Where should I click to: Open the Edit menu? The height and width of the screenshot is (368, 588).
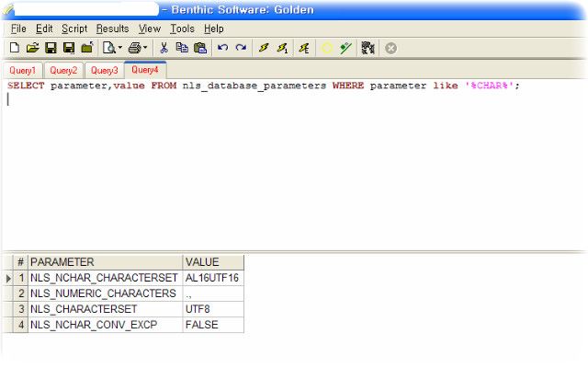click(44, 29)
